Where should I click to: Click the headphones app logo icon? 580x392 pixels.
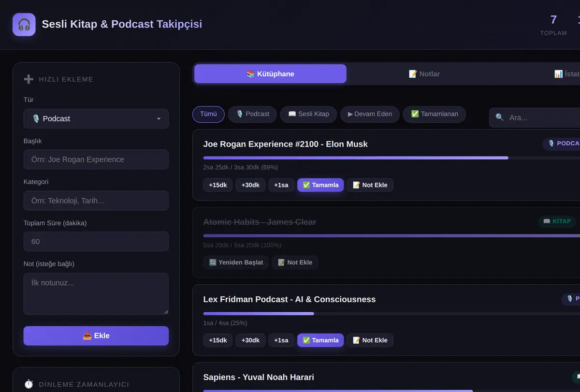(24, 24)
